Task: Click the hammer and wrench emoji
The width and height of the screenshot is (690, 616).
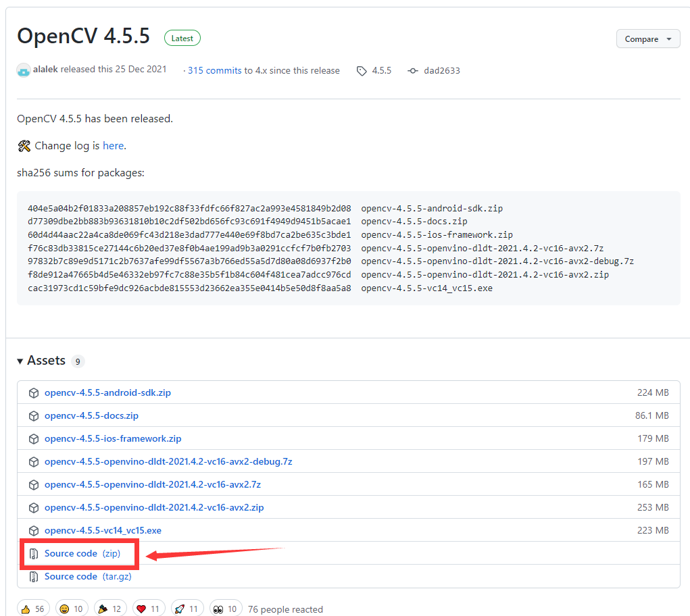Action: [x=24, y=145]
